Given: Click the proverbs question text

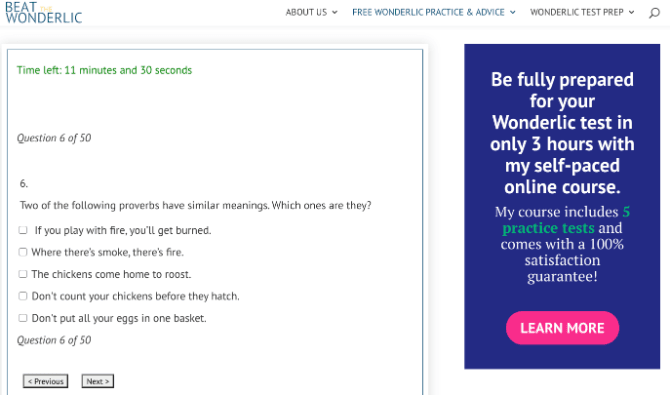Looking at the screenshot, I should coord(195,205).
